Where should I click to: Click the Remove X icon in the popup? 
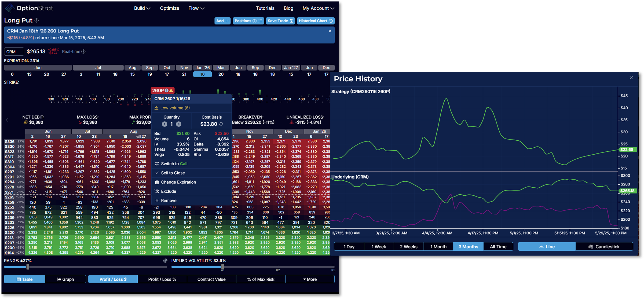(x=157, y=200)
